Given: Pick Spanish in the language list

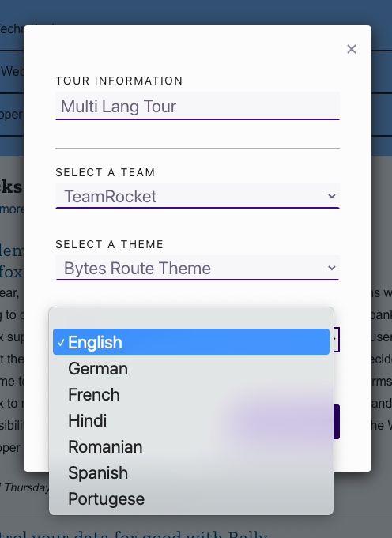Looking at the screenshot, I should 191,472.
